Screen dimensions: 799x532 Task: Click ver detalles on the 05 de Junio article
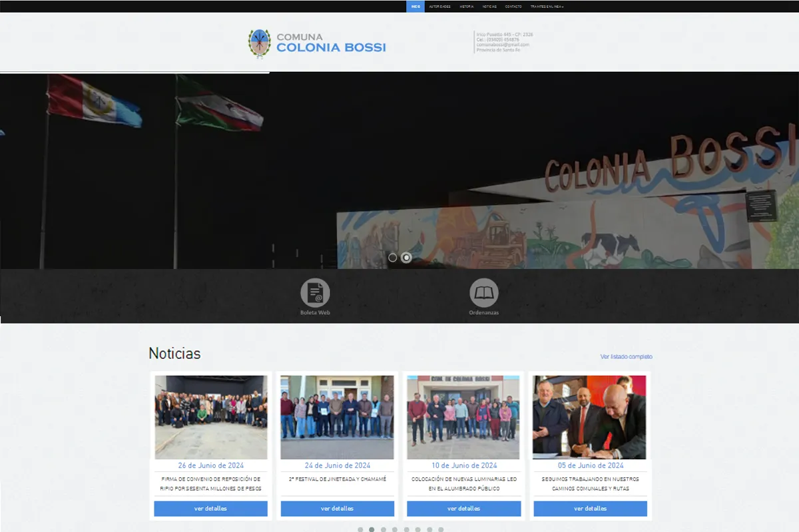tap(589, 508)
